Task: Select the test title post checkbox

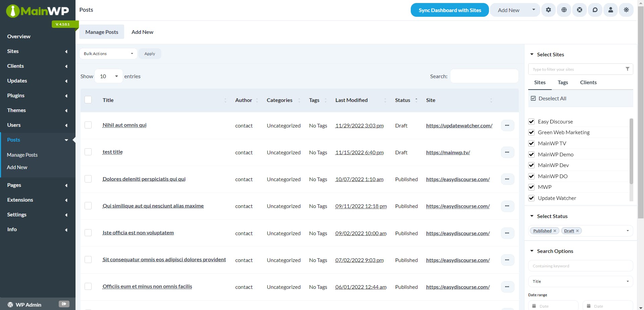Action: coord(88,152)
